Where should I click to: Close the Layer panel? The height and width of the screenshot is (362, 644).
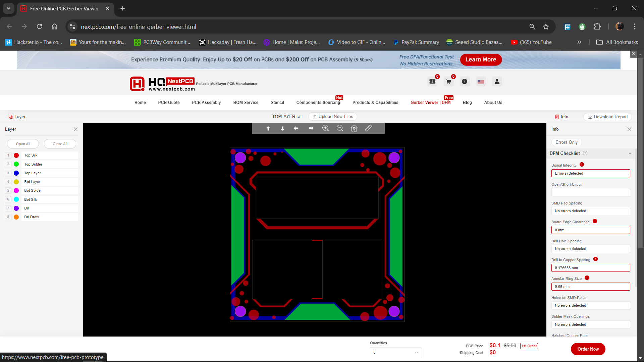pos(75,129)
